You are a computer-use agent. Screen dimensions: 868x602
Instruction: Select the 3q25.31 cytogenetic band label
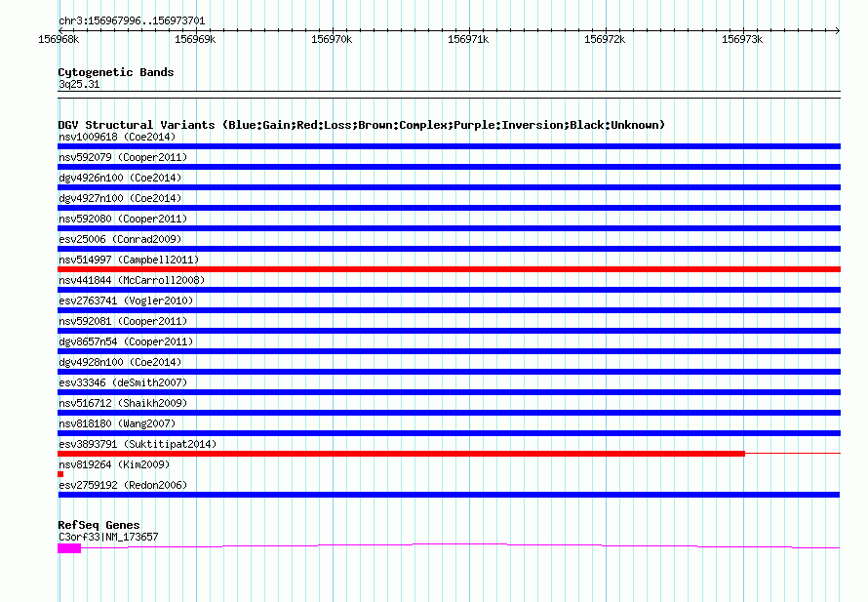78,85
